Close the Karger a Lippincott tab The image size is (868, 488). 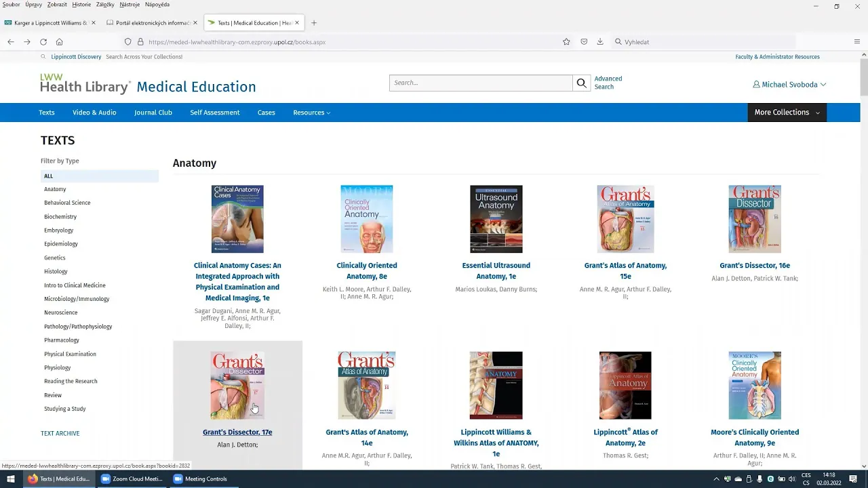pyautogui.click(x=93, y=22)
